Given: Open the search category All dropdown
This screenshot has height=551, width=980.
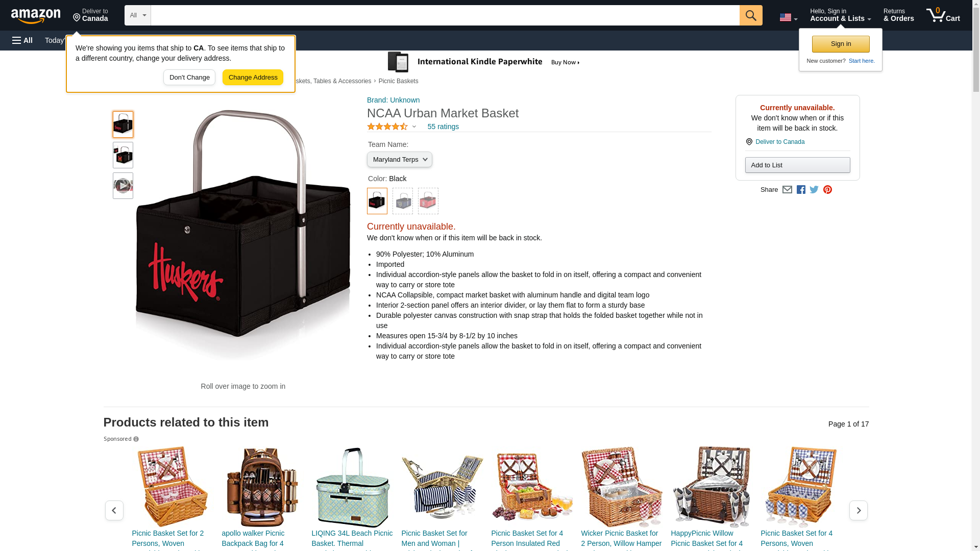Looking at the screenshot, I should 138,15.
